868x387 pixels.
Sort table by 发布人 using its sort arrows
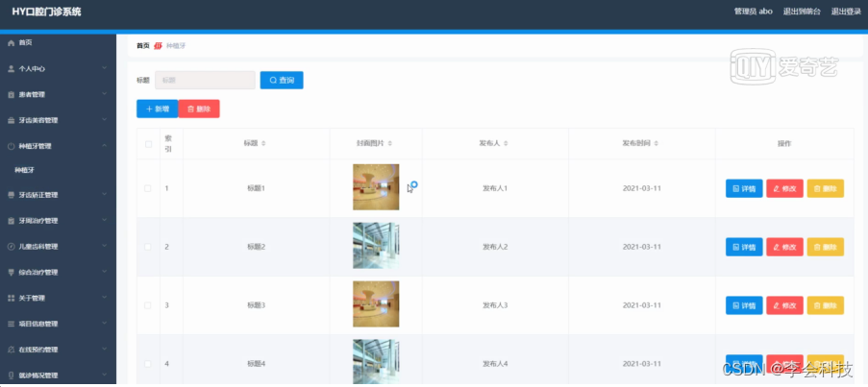[x=506, y=144]
